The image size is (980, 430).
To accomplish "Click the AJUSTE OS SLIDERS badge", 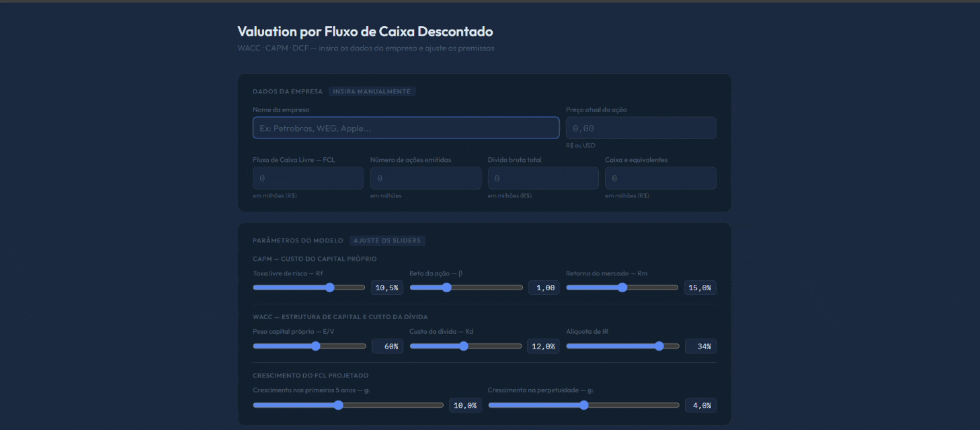I will (387, 241).
